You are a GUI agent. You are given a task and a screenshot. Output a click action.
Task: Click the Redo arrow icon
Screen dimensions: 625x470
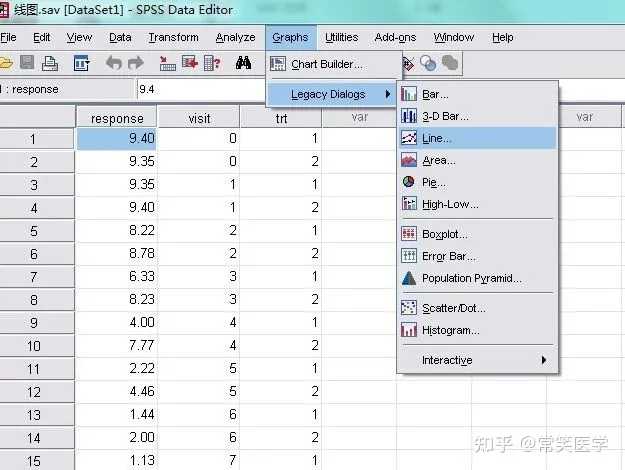coord(136,63)
